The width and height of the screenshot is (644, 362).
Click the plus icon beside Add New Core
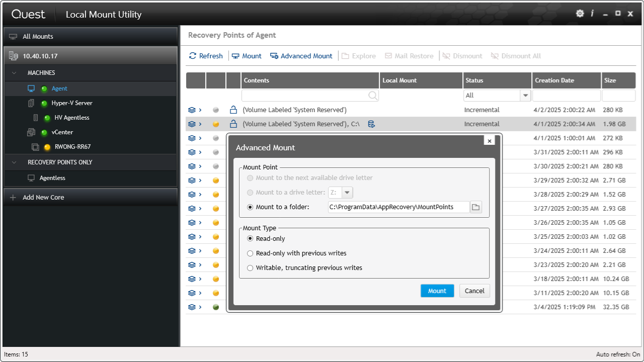(14, 198)
